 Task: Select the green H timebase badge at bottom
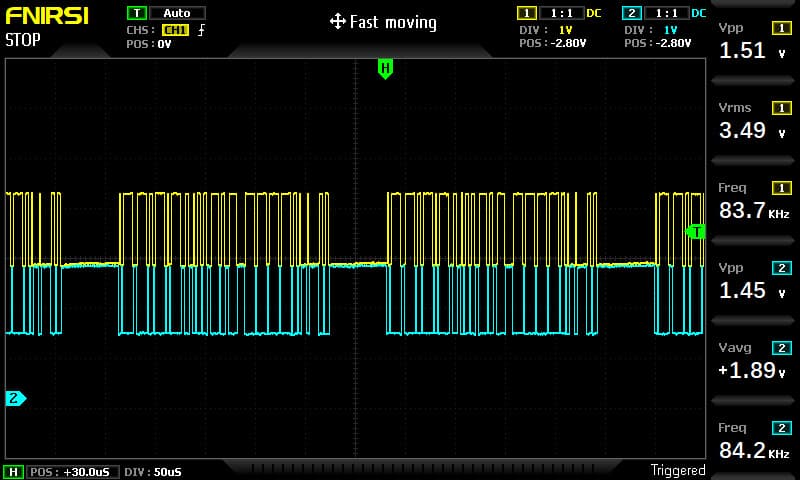coord(13,472)
